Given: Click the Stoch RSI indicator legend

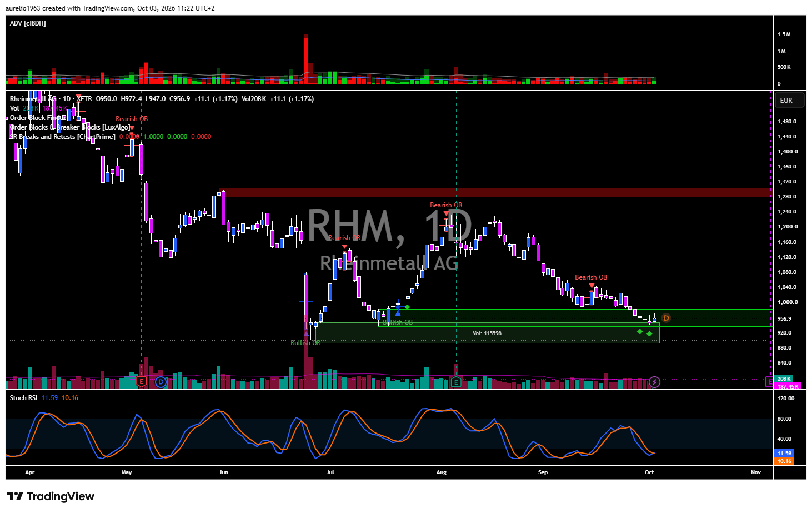Looking at the screenshot, I should tap(23, 397).
